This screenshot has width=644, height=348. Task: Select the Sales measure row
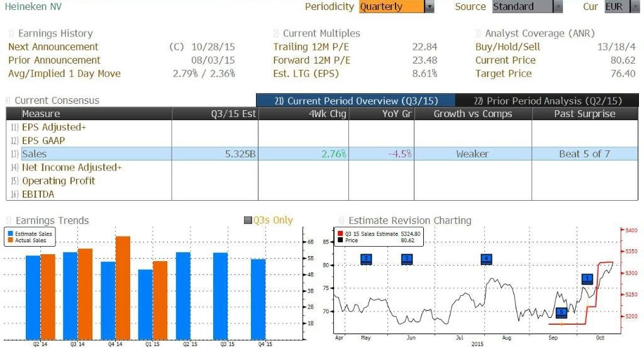coord(322,154)
